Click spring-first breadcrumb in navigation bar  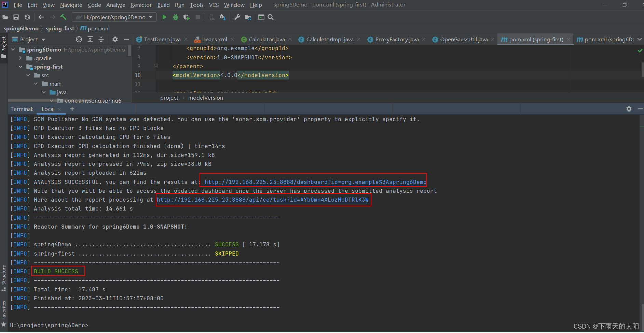(60, 28)
